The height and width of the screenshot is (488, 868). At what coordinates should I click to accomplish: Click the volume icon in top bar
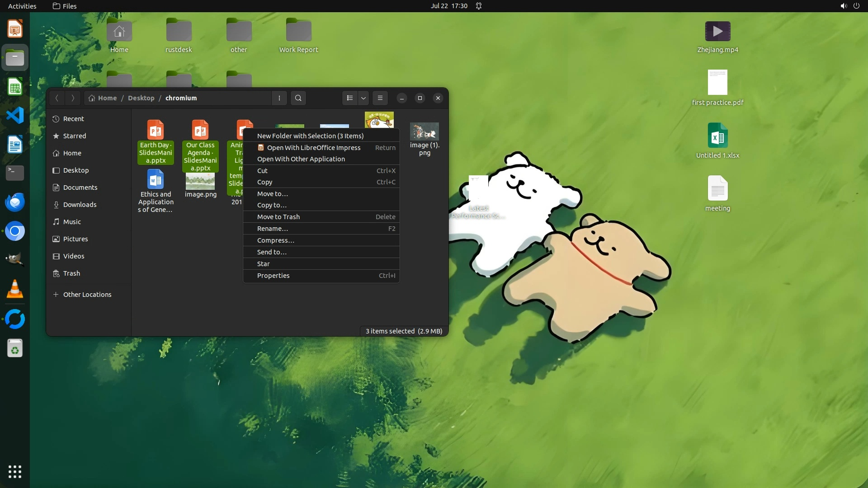(843, 6)
